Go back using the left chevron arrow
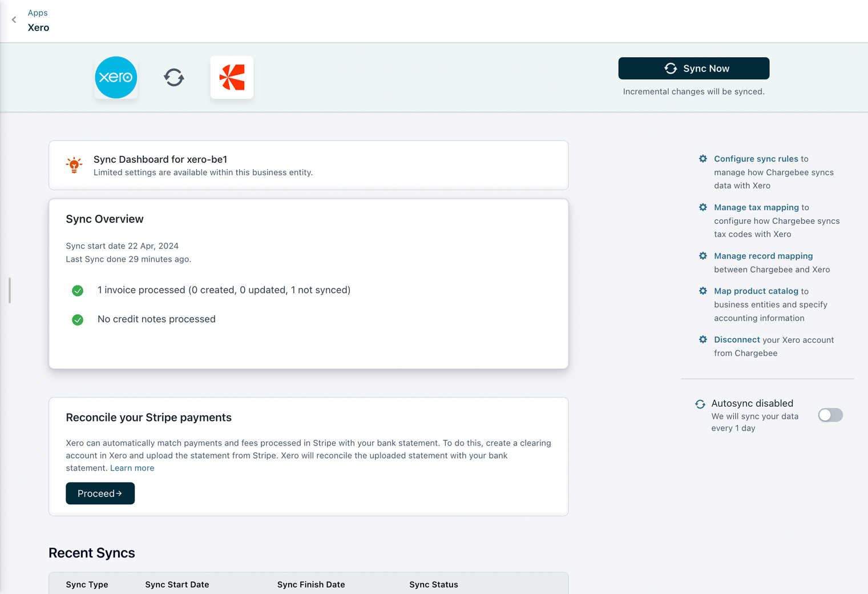 14,20
